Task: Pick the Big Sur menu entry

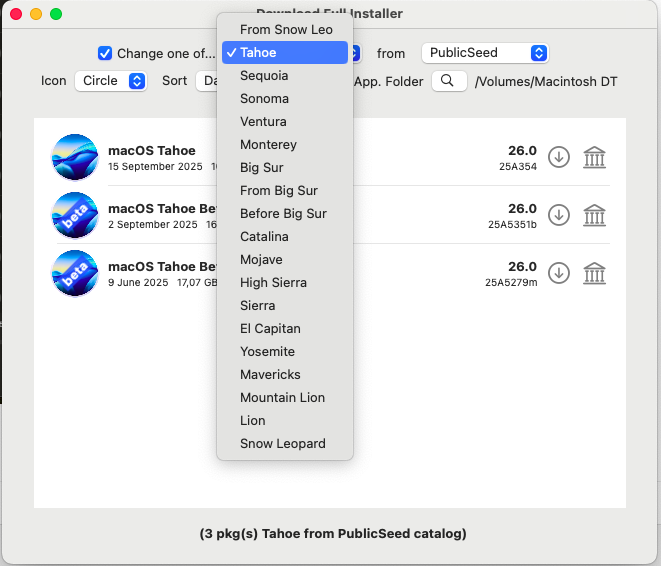Action: click(x=285, y=167)
